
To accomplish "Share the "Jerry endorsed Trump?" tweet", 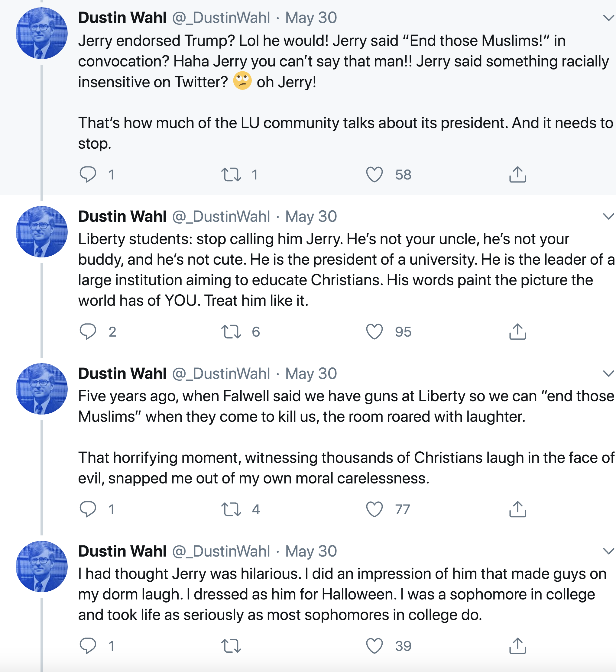I will [x=517, y=174].
